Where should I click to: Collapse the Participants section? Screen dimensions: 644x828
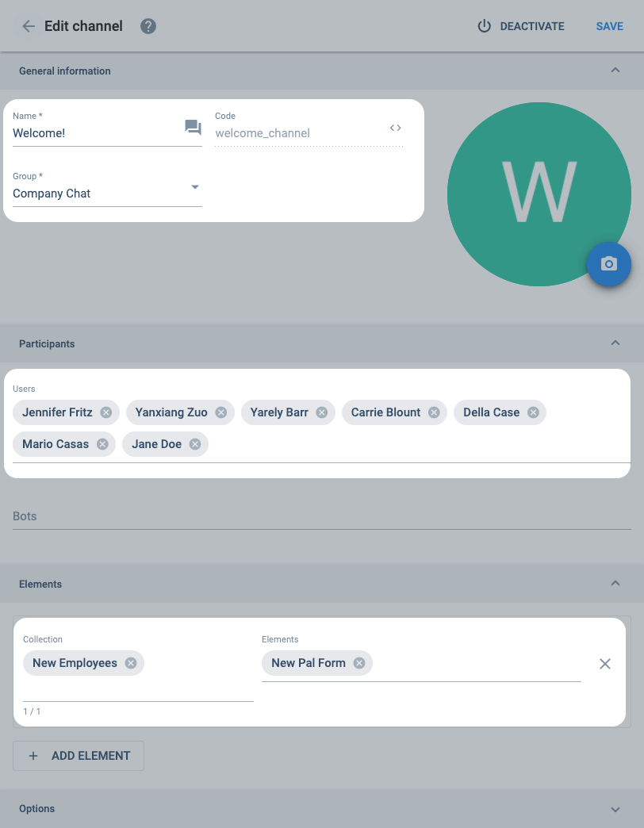(x=615, y=343)
